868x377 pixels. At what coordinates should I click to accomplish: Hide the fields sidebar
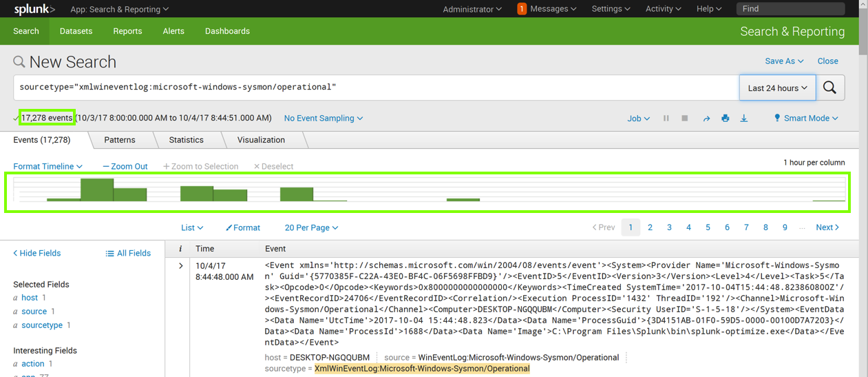37,253
